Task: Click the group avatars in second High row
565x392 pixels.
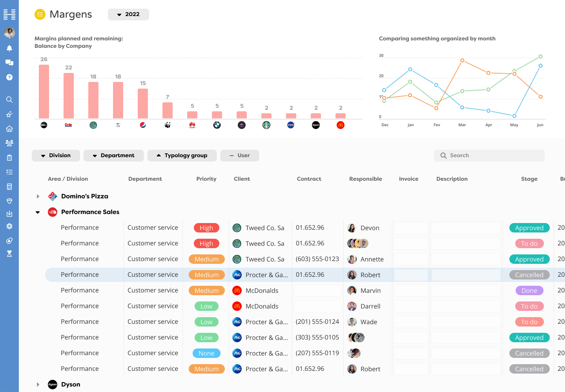Action: 358,243
